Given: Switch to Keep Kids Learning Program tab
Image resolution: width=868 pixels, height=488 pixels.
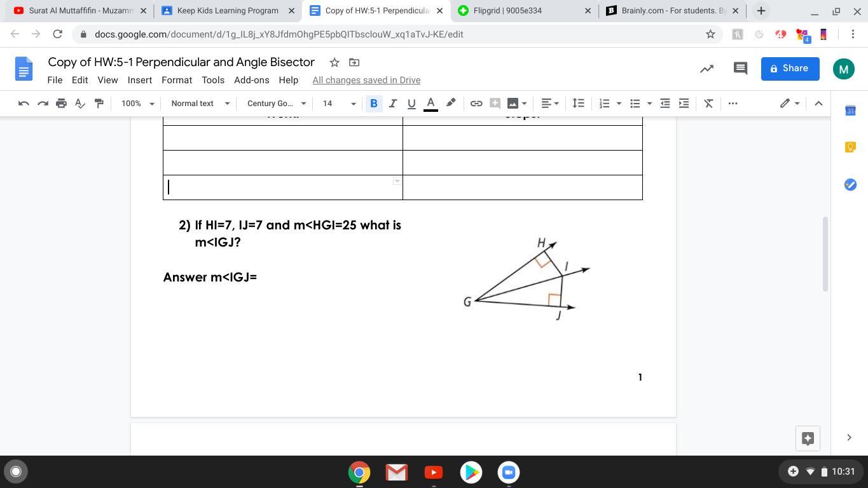Looking at the screenshot, I should tap(228, 11).
